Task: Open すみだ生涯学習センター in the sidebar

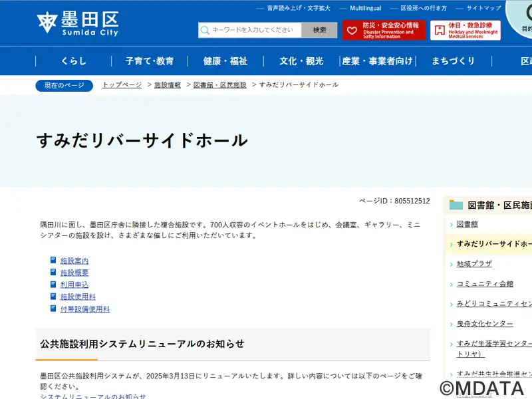Action: tap(494, 348)
